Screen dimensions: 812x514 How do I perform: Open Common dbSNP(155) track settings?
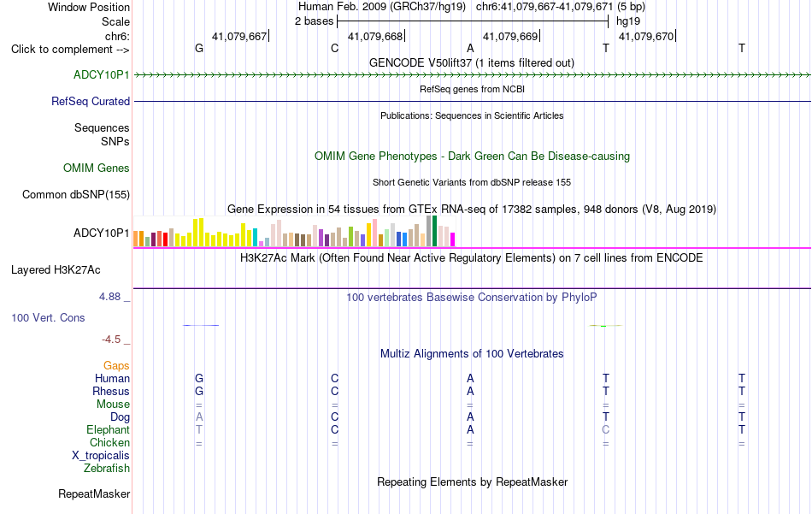[76, 194]
